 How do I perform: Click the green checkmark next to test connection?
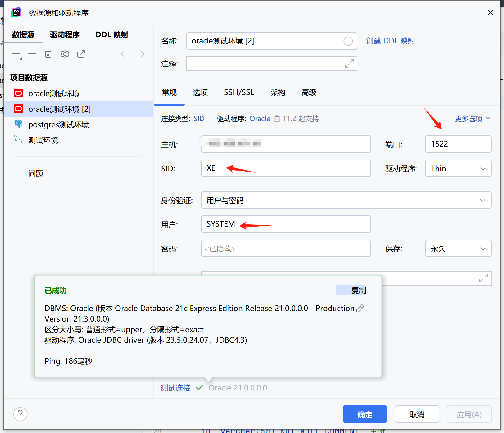tap(199, 388)
